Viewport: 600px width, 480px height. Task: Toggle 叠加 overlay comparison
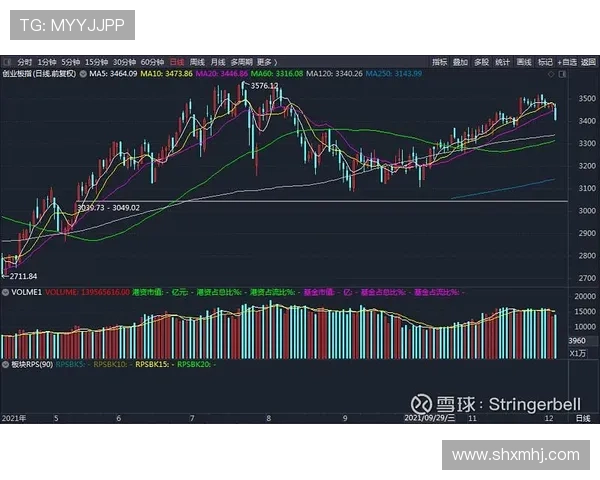[460, 61]
